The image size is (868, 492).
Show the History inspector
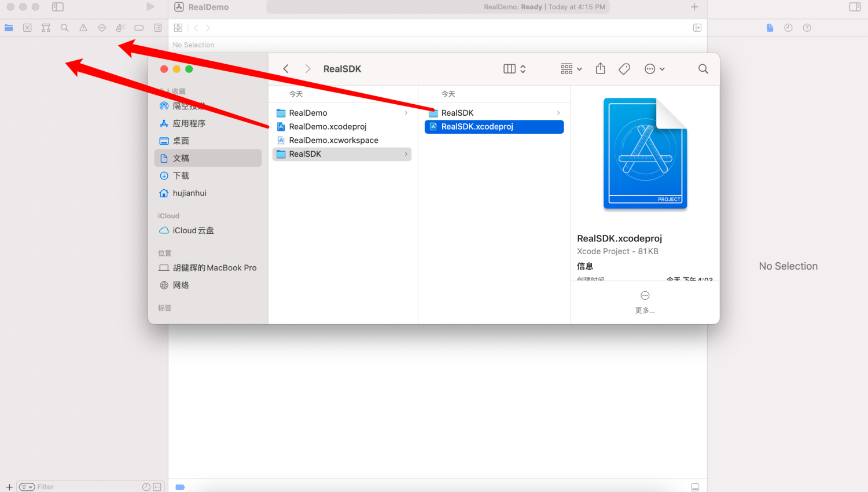pos(788,28)
